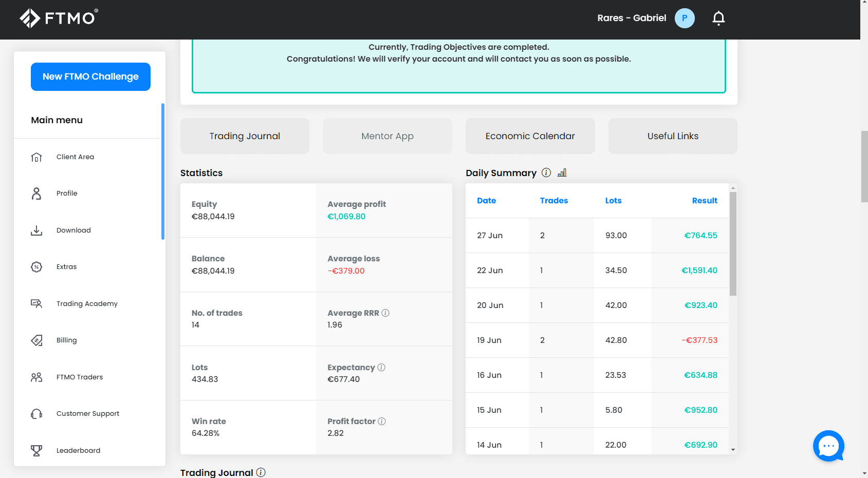Open the live chat bubble

828,446
